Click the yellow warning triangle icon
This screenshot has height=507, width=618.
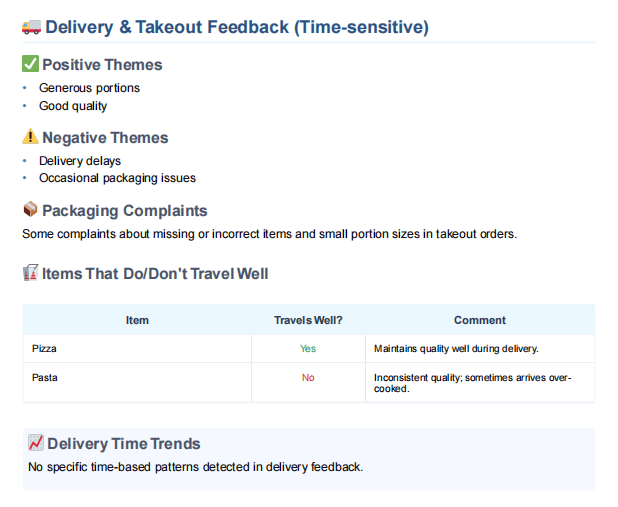(x=30, y=136)
